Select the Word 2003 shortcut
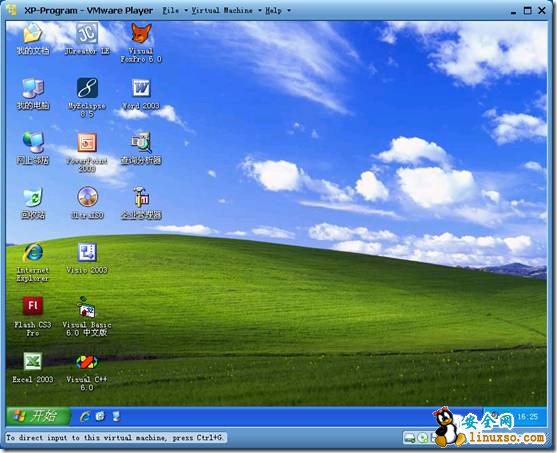 (x=141, y=94)
